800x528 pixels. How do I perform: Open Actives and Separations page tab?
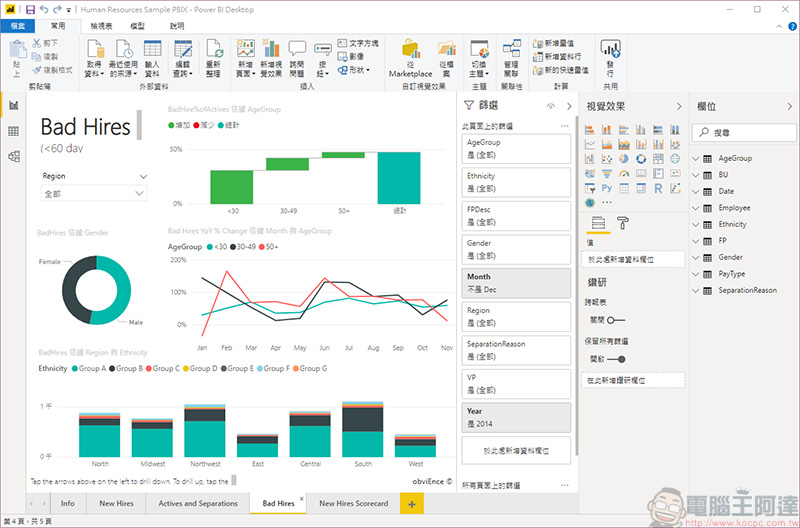pyautogui.click(x=198, y=503)
